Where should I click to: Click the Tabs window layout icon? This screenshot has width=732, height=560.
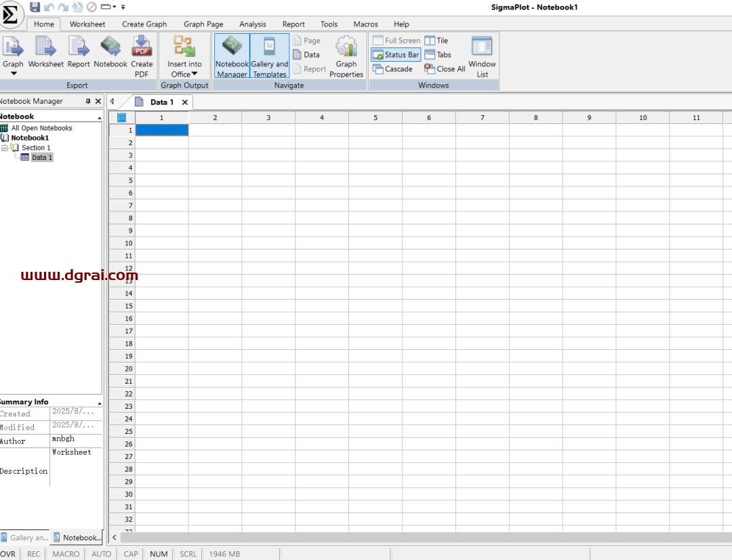[430, 55]
